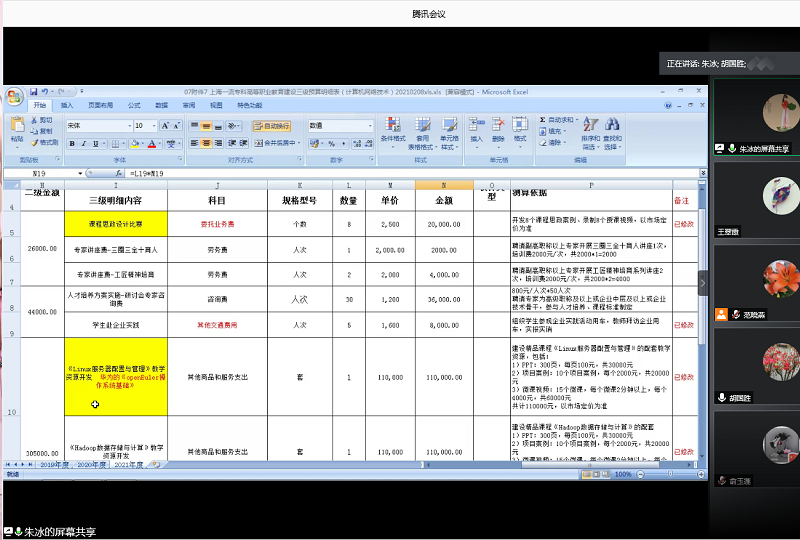Screen dimensions: 800x540
Task: Click the Insert cells icon
Action: (476, 127)
